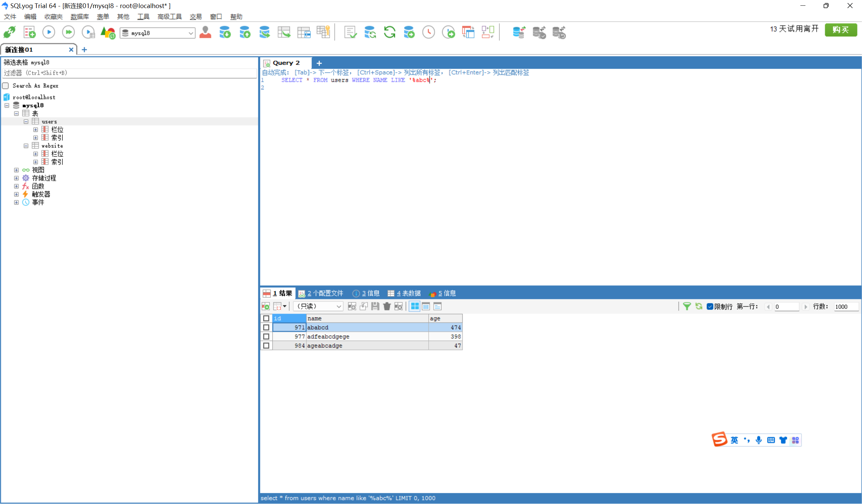Click the 过滤器 filter input field
The width and height of the screenshot is (862, 504).
point(129,73)
